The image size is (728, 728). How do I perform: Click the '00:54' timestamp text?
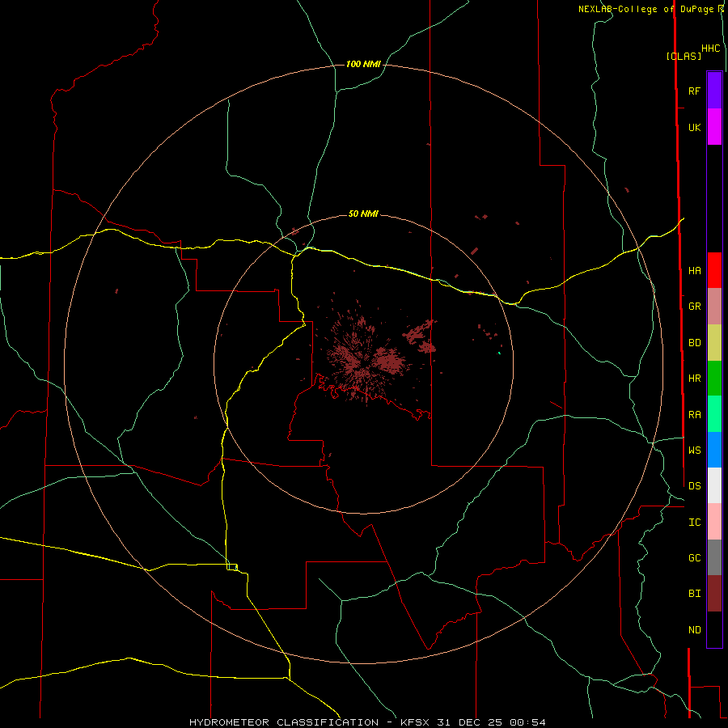click(x=527, y=722)
